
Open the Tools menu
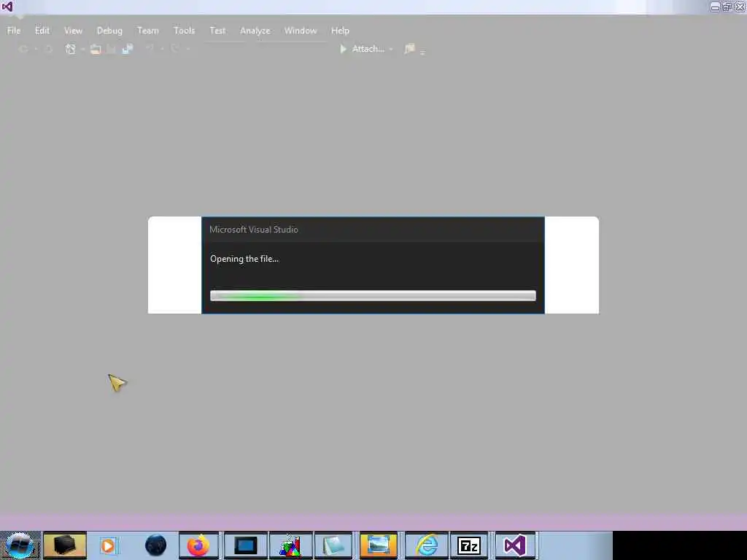pyautogui.click(x=184, y=31)
